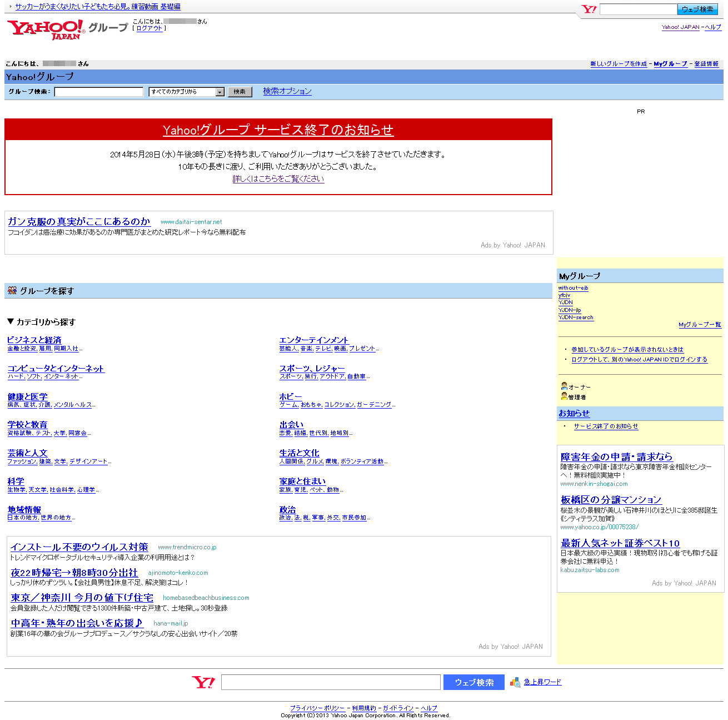The height and width of the screenshot is (720, 728).
Task: Open the 家庭と住まい category
Action: (302, 481)
